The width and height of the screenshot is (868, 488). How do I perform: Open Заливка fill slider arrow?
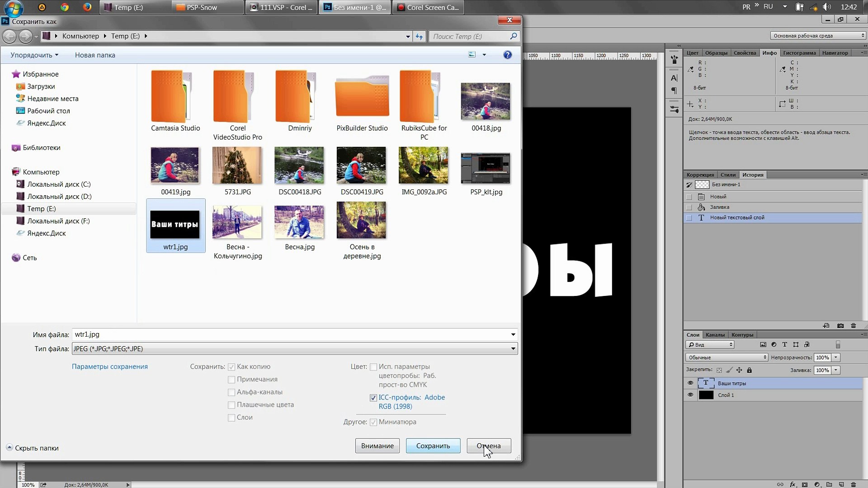pyautogui.click(x=836, y=370)
